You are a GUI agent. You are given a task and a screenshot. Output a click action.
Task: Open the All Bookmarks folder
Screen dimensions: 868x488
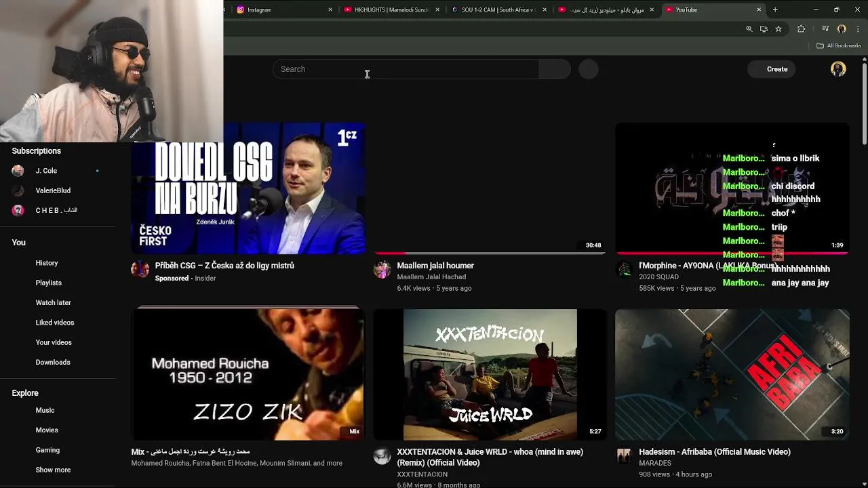pos(838,45)
